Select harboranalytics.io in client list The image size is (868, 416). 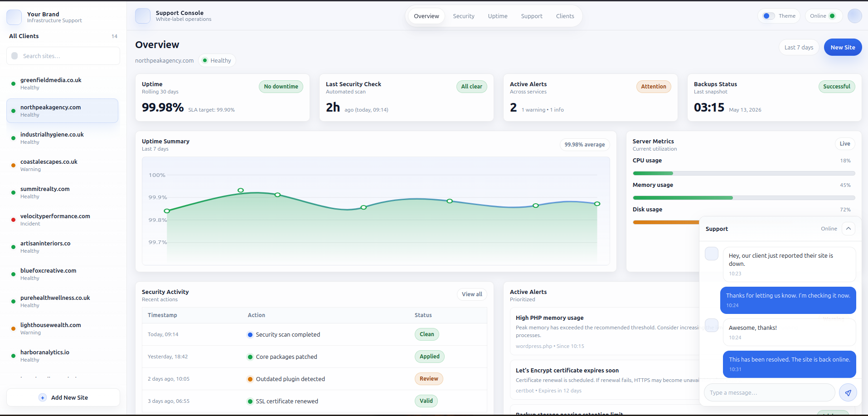[62, 356]
